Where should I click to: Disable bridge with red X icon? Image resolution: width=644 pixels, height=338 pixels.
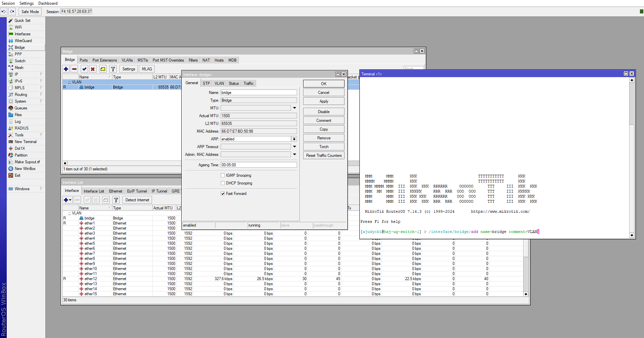pyautogui.click(x=93, y=69)
